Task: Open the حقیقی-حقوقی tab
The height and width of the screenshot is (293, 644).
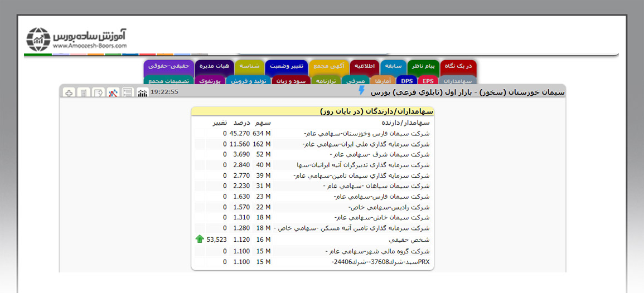Action: (168, 66)
